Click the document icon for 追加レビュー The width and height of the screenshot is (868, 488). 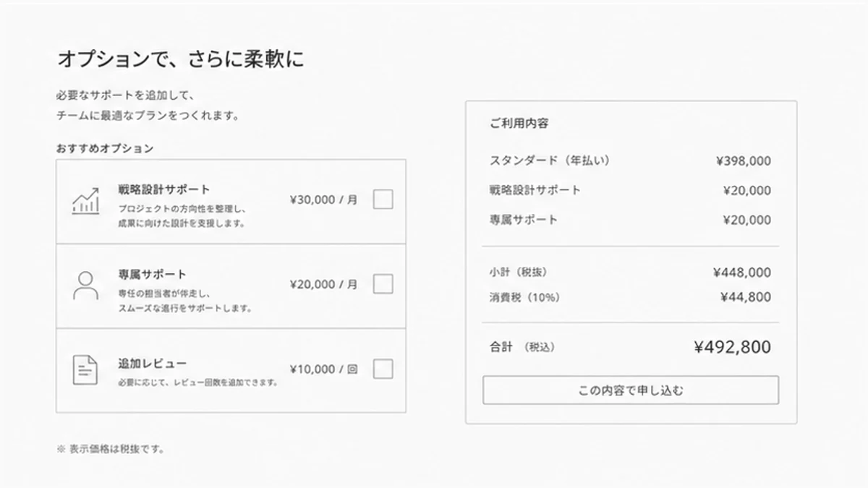click(x=85, y=370)
